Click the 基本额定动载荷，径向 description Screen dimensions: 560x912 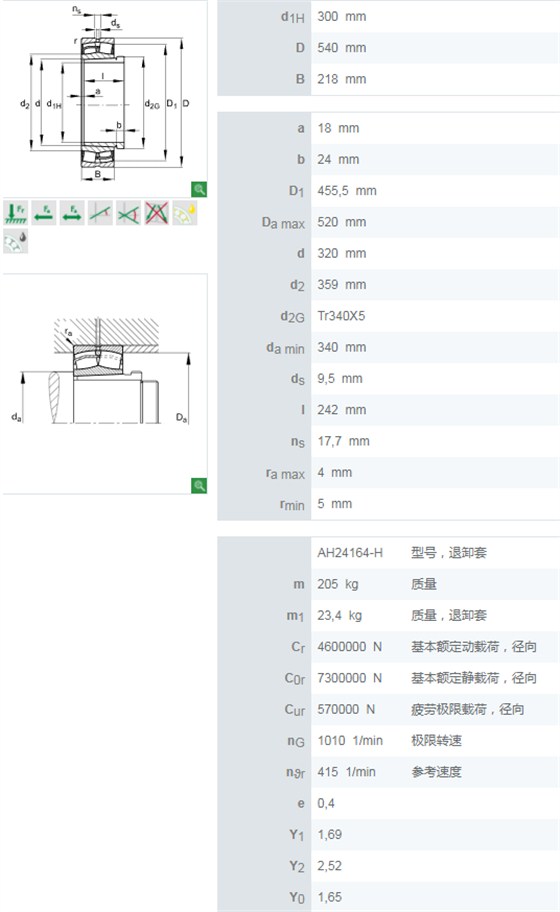[473, 647]
